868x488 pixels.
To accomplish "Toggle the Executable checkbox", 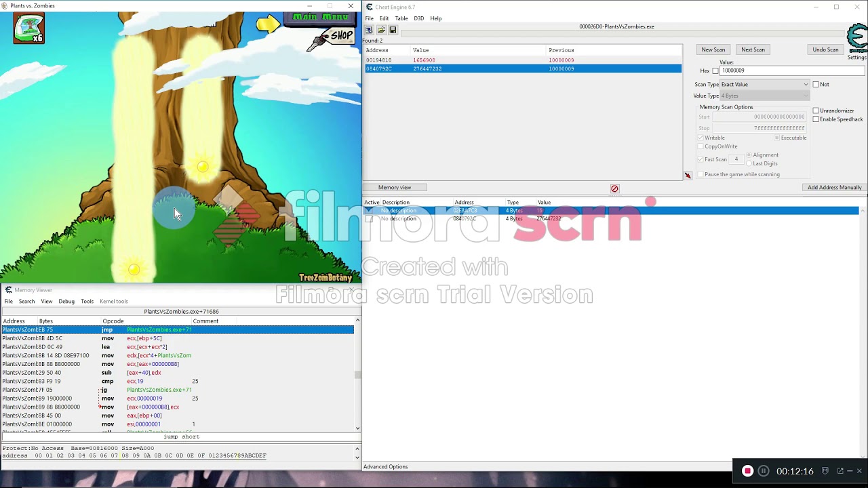I will 777,138.
